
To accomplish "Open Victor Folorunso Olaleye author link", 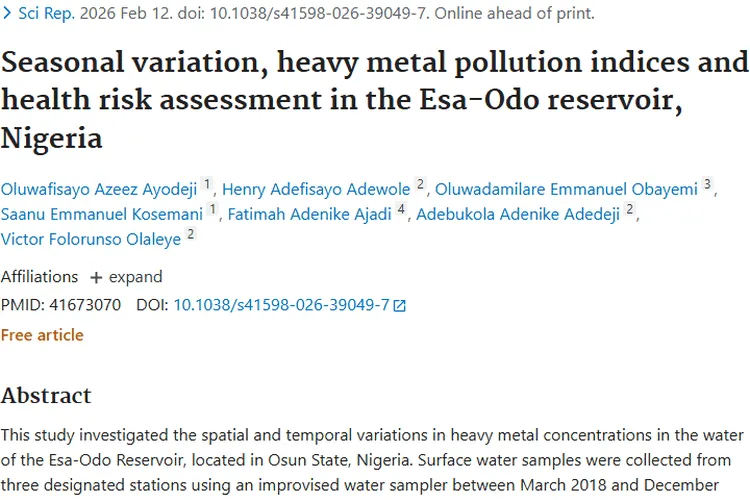I will [90, 238].
